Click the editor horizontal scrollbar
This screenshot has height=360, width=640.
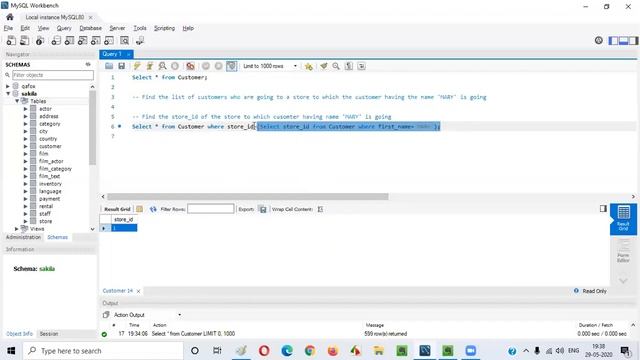click(x=247, y=197)
